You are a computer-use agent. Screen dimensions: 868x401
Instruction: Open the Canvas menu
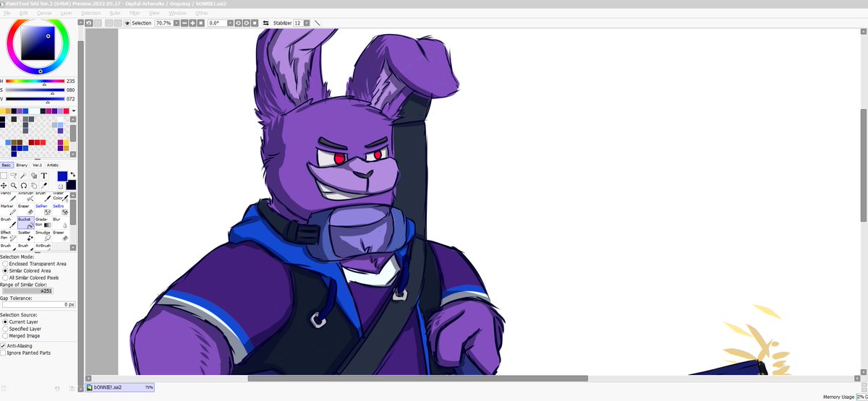(x=44, y=13)
